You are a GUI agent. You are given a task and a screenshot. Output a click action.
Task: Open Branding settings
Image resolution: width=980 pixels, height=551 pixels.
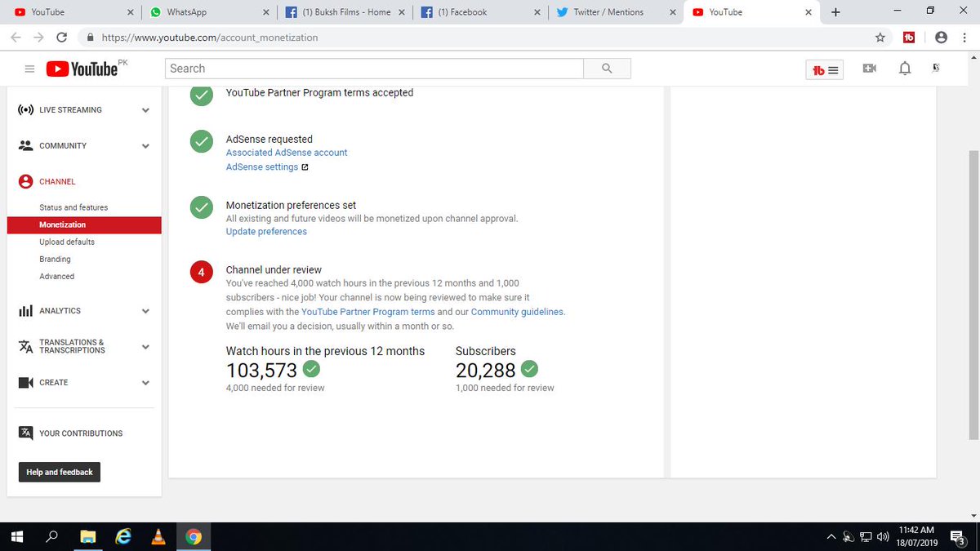55,259
